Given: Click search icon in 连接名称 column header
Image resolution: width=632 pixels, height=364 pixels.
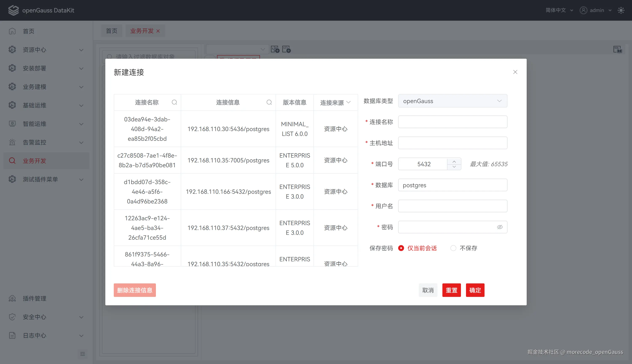Looking at the screenshot, I should click(174, 102).
